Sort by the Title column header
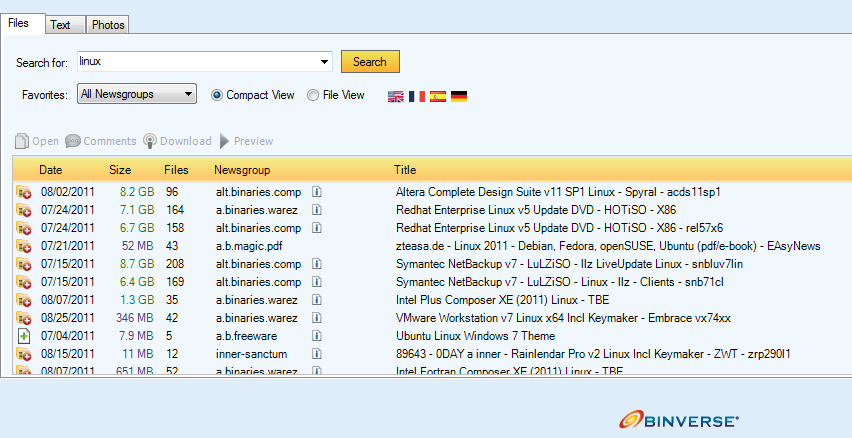 point(405,170)
